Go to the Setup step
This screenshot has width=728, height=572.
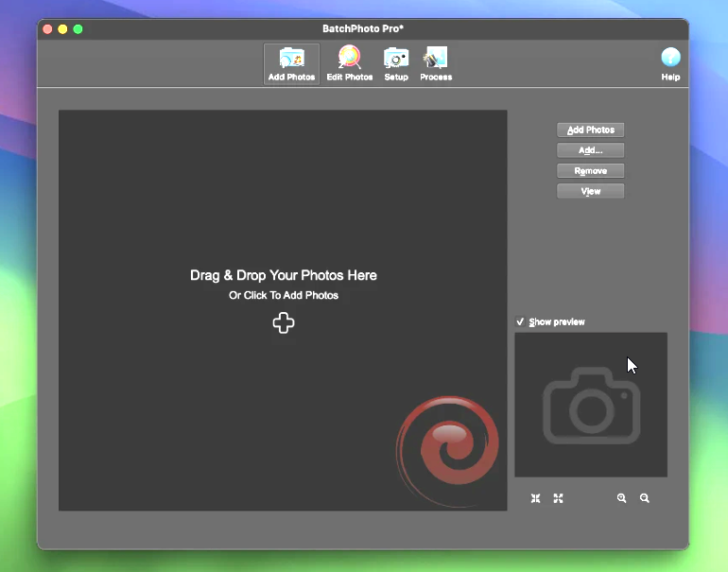point(396,64)
